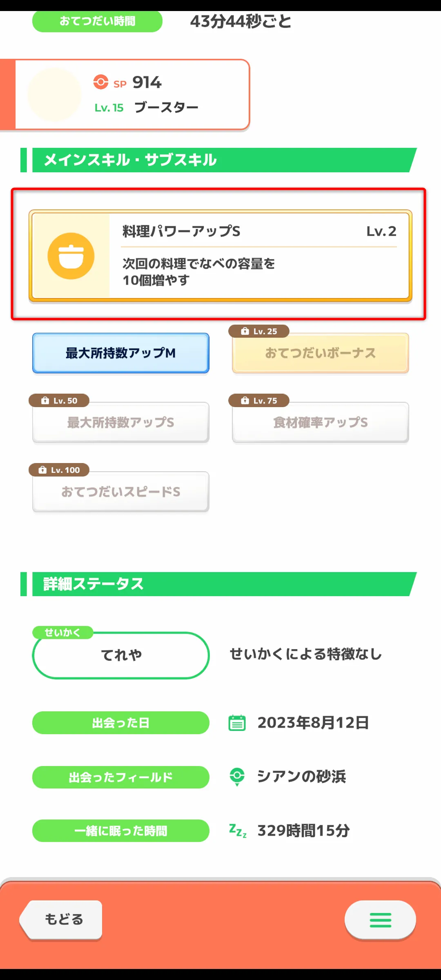Viewport: 441px width, 980px height.
Task: Tap the calendar icon beside 2023年8月12日
Action: [x=237, y=723]
